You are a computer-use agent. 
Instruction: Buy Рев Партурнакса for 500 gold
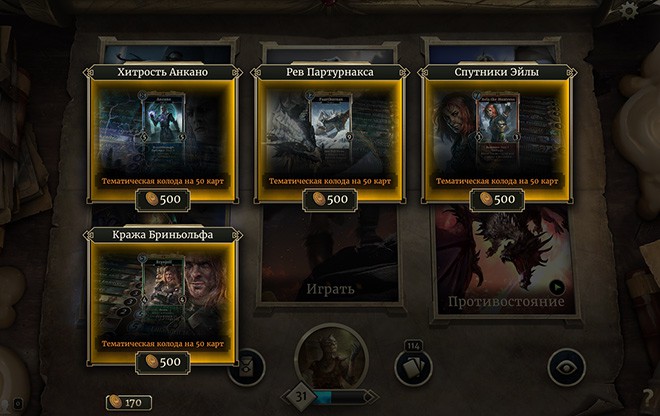(330, 199)
